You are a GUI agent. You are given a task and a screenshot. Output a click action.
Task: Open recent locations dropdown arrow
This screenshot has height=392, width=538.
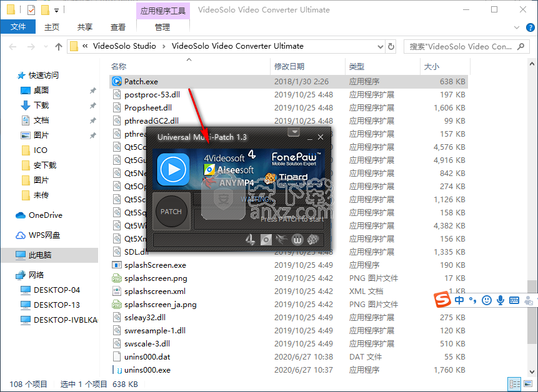(46, 47)
